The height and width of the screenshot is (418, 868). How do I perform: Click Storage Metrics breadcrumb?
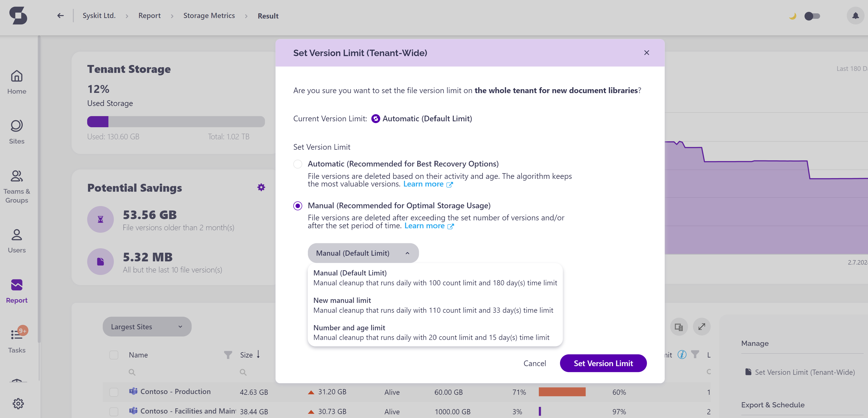tap(209, 16)
